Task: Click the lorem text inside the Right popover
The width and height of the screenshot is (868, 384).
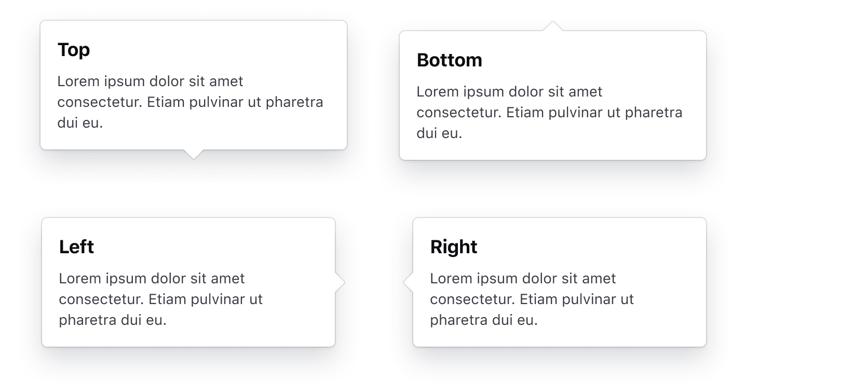Action: click(x=532, y=299)
